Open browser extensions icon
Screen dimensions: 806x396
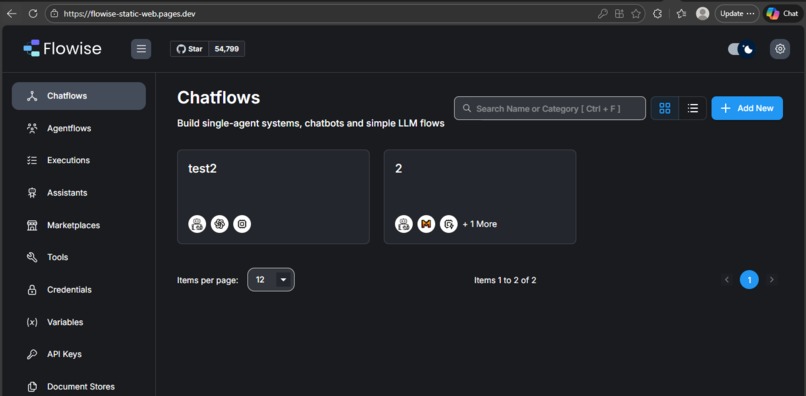(x=657, y=14)
